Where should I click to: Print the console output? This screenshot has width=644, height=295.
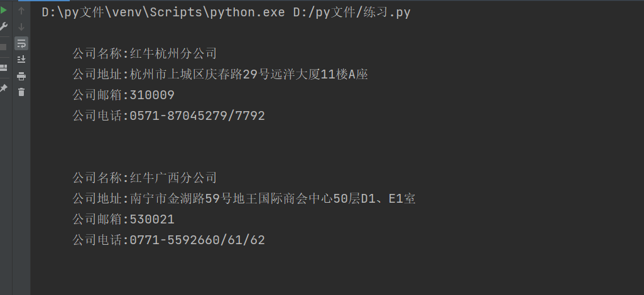(21, 76)
